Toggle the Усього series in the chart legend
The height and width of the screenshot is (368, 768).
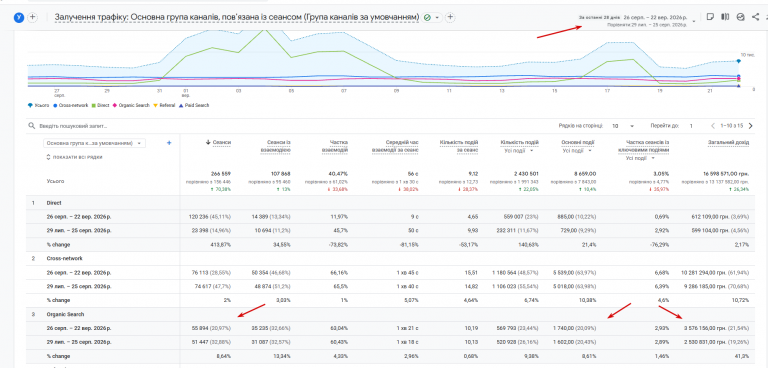(39, 105)
